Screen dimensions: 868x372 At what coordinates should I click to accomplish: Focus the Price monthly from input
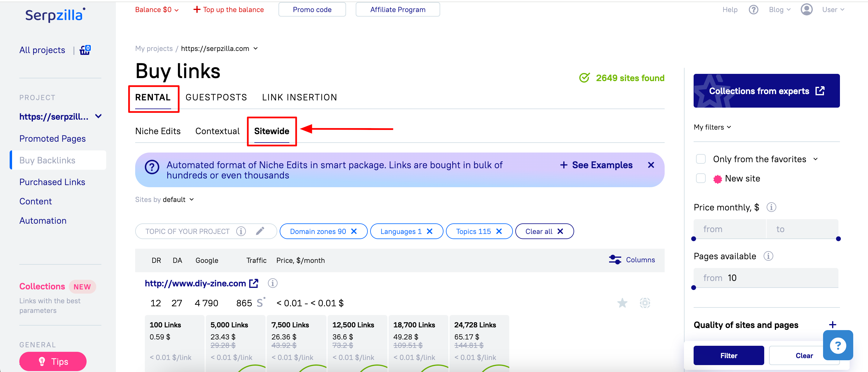[x=730, y=229]
